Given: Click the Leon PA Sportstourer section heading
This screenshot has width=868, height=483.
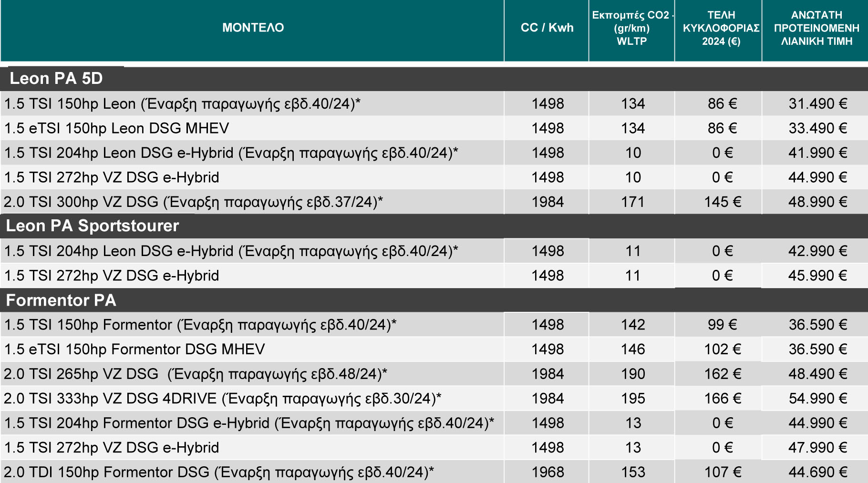Looking at the screenshot, I should point(92,226).
